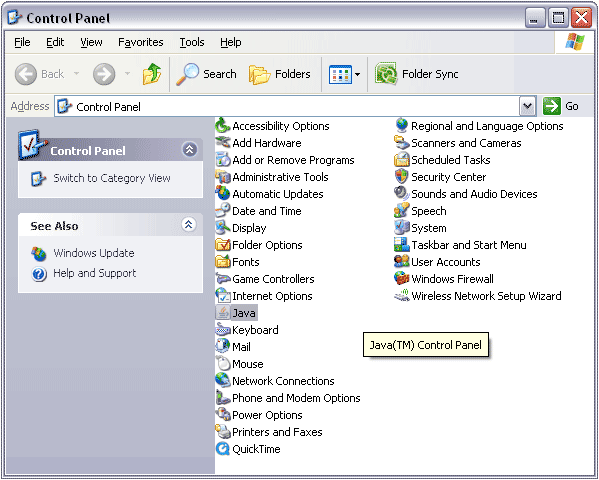Open the File menu
599x480 pixels.
pos(22,42)
